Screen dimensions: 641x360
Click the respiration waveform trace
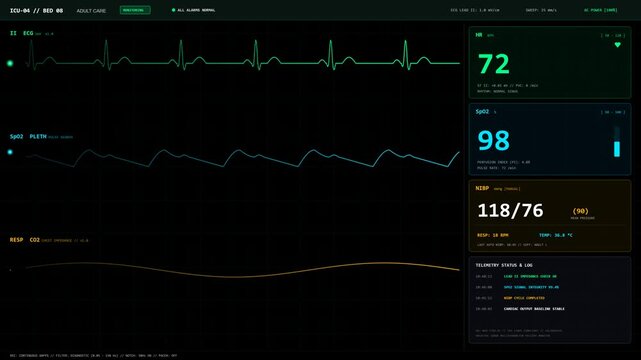click(x=243, y=270)
